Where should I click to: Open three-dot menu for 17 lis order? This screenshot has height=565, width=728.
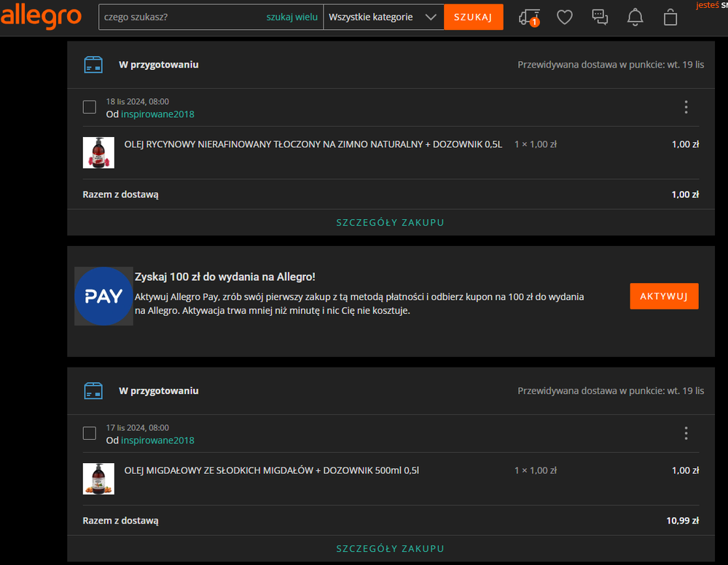pos(686,433)
